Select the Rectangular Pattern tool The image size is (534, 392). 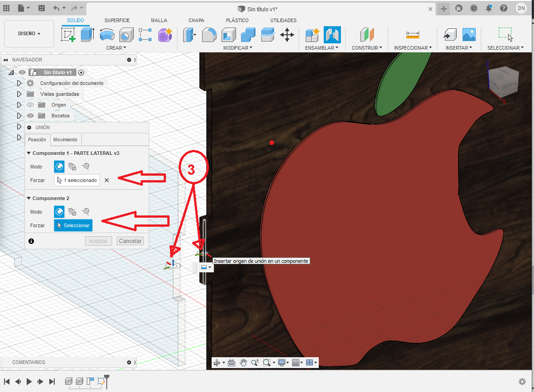click(x=146, y=35)
